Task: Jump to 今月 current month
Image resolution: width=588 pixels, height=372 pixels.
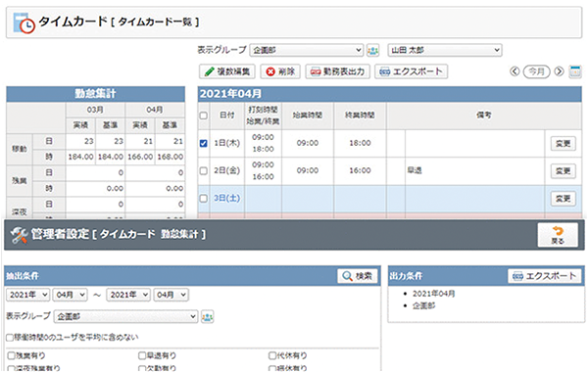Action: [x=537, y=71]
